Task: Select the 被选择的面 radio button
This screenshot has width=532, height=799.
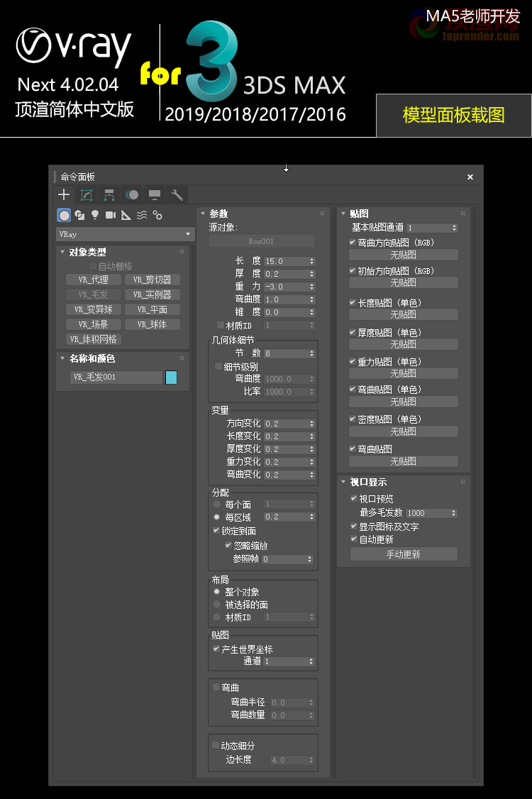Action: tap(216, 605)
